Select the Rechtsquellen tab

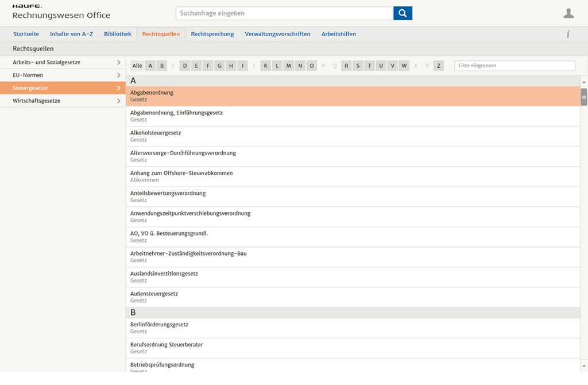click(x=161, y=34)
